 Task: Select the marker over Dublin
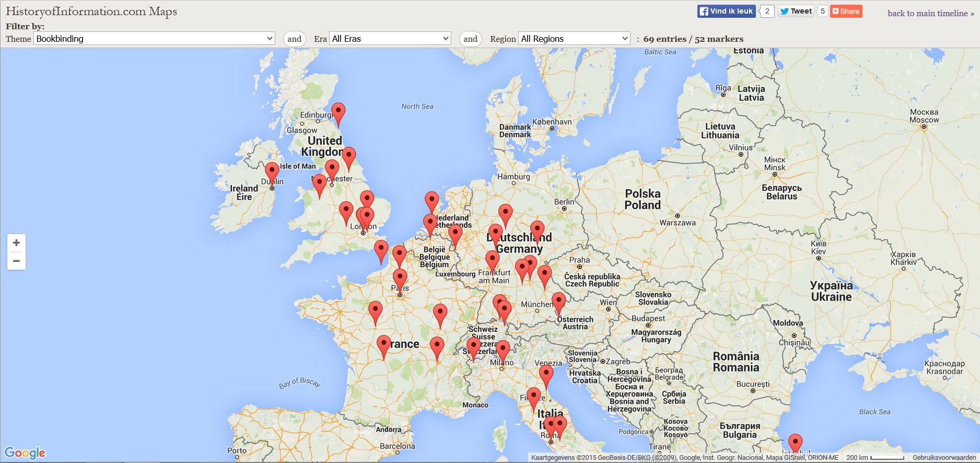coord(272,175)
